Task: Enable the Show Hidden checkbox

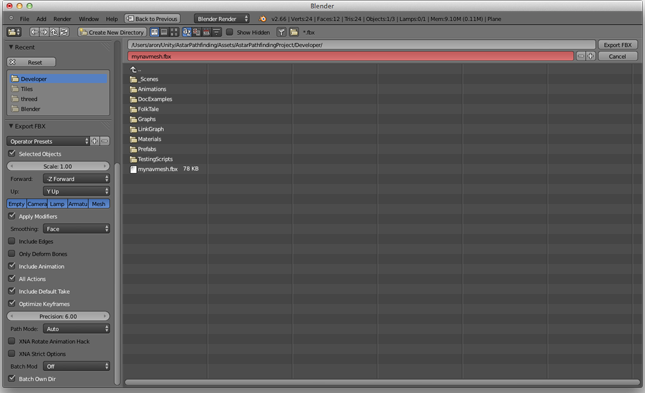Action: [x=230, y=32]
